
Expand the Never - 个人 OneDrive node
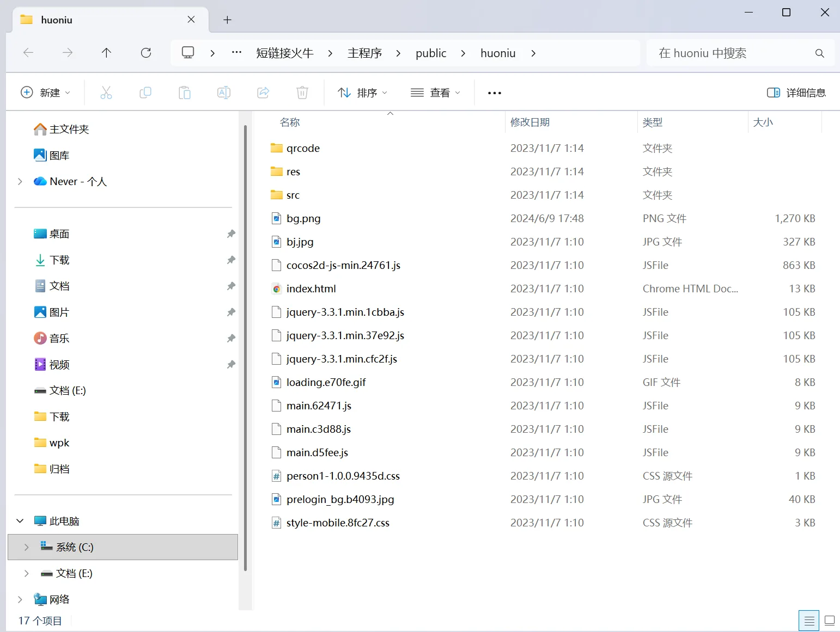[x=20, y=181]
